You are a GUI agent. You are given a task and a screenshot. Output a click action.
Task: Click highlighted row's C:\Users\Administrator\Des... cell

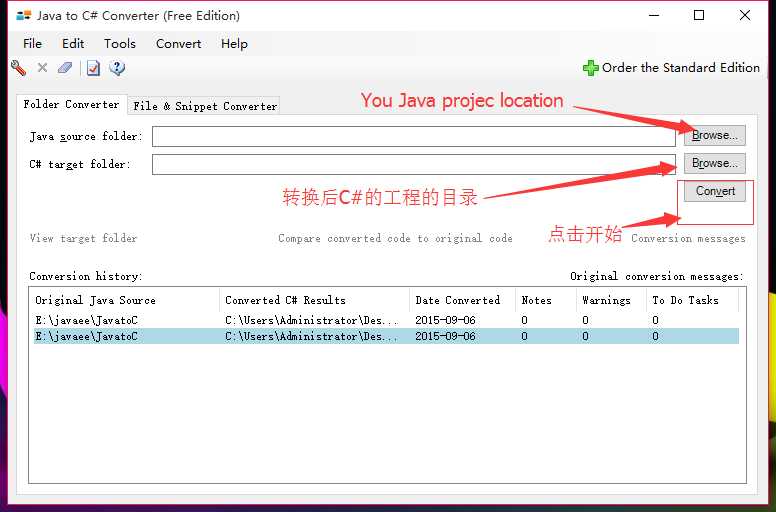pos(311,336)
